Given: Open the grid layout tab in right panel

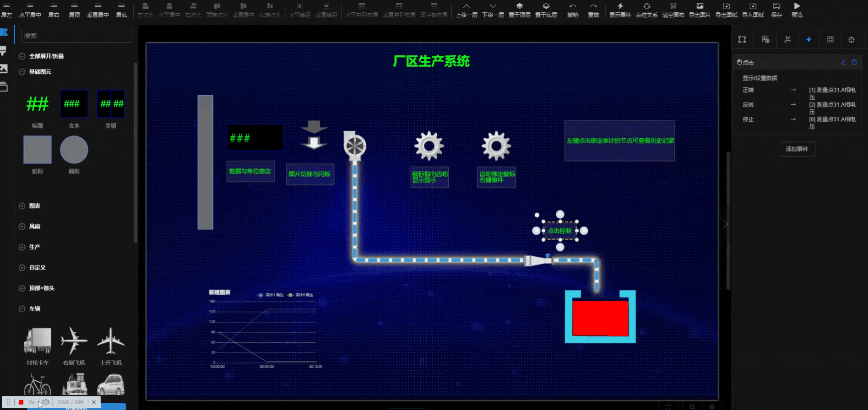Looking at the screenshot, I should click(830, 40).
